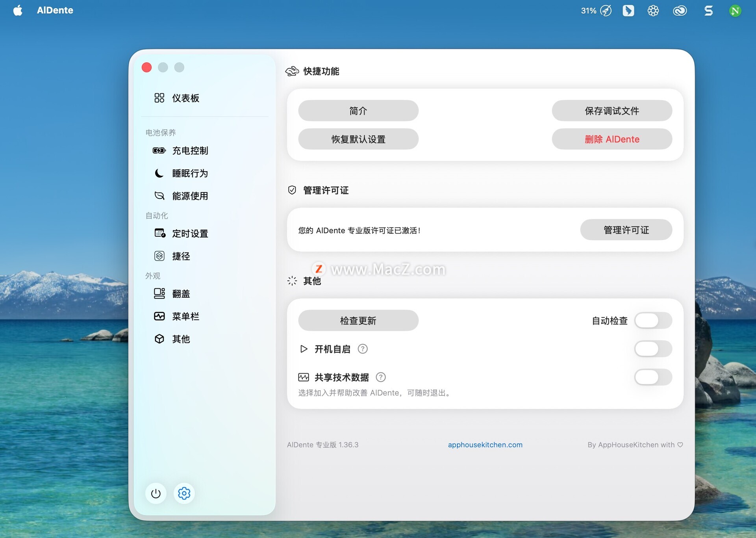
Task: Click the help icon beside 开机自启
Action: pyautogui.click(x=362, y=349)
